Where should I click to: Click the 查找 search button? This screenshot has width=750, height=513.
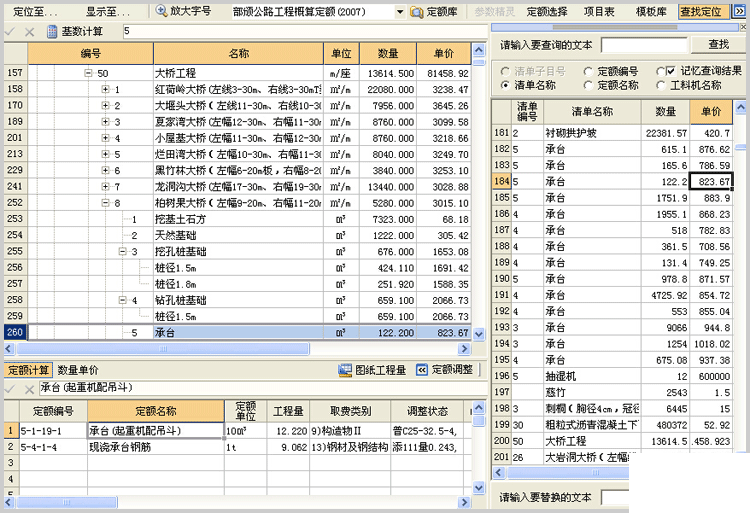pyautogui.click(x=718, y=44)
